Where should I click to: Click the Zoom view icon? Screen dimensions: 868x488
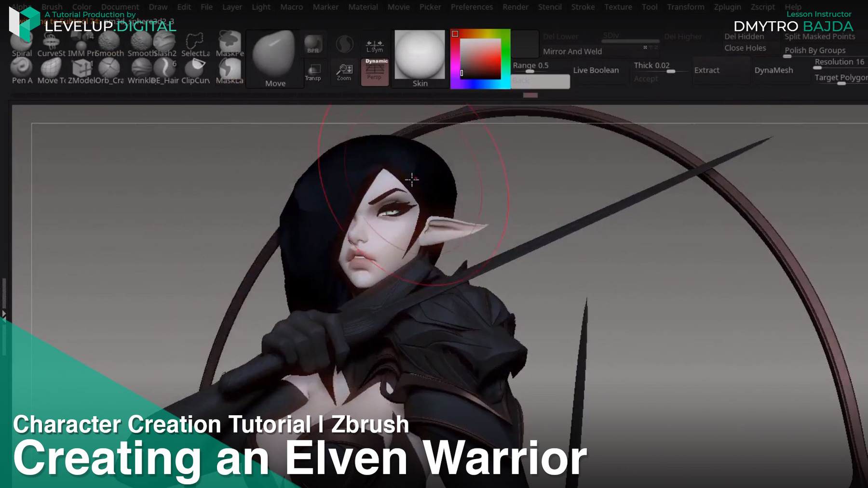tap(344, 73)
